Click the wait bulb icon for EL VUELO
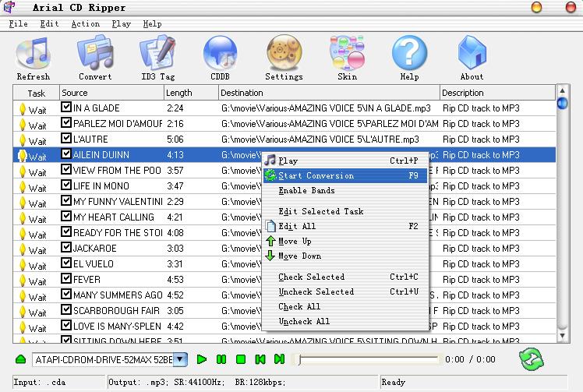 pos(23,265)
